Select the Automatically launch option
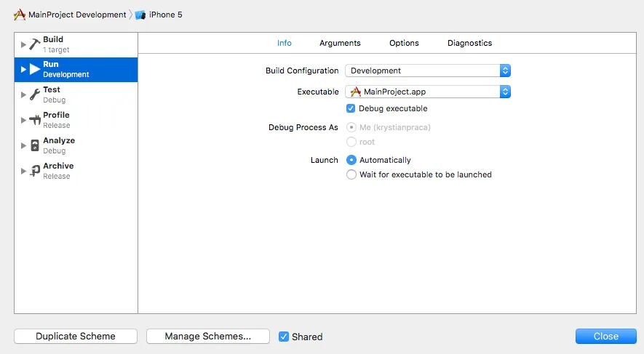 point(352,160)
